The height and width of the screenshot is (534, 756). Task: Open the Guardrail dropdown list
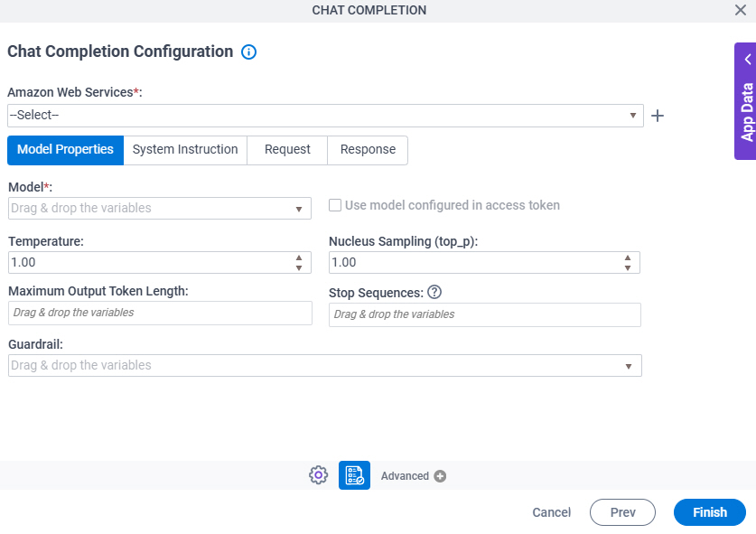pos(629,366)
